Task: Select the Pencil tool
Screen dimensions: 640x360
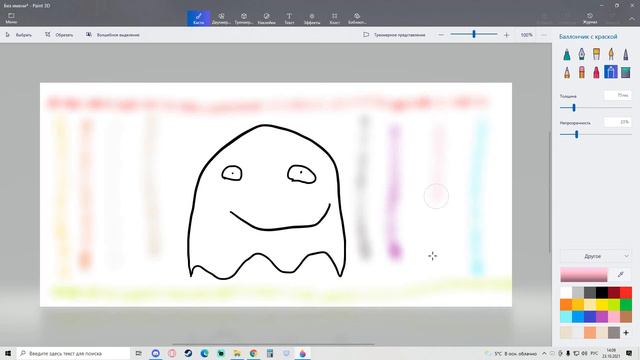Action: click(x=567, y=73)
